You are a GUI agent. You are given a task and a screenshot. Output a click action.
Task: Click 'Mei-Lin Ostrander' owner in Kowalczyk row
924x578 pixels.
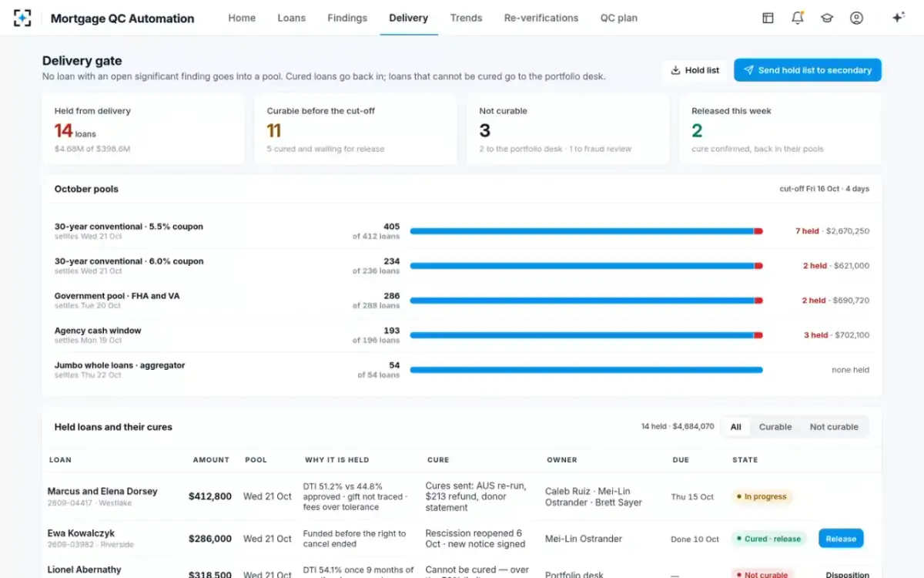(x=584, y=539)
